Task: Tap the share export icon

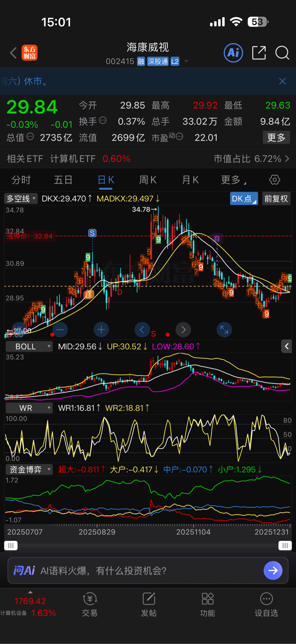Action: [259, 52]
